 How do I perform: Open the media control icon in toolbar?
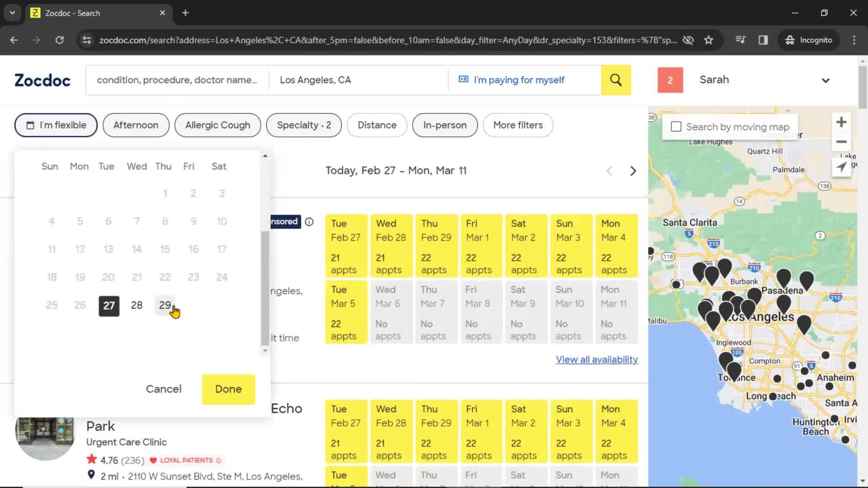(741, 40)
